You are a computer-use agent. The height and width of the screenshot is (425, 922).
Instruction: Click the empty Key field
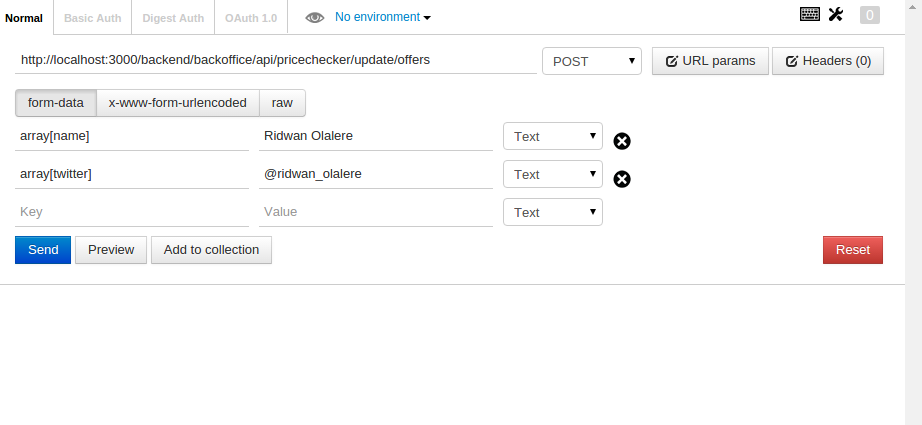pos(132,212)
